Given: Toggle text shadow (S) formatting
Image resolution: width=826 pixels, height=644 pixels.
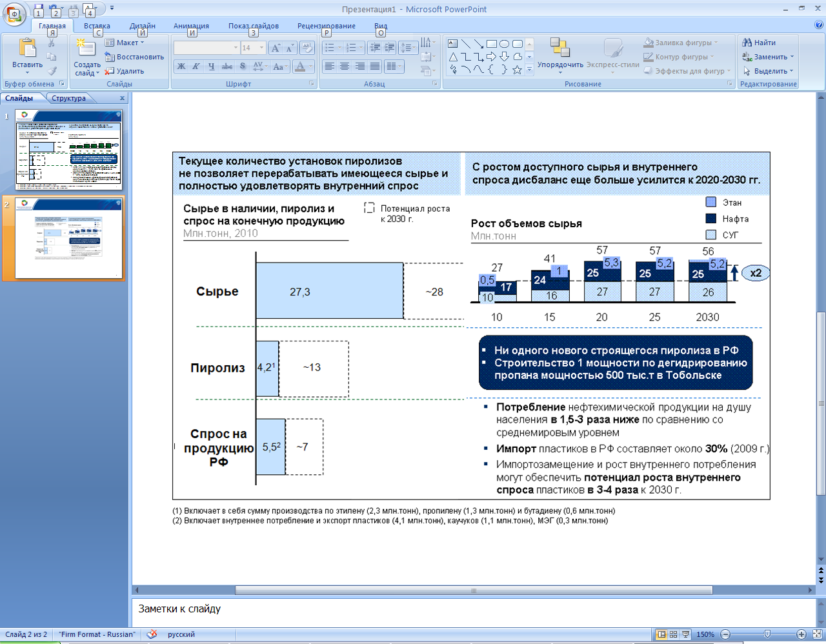Looking at the screenshot, I should point(243,66).
